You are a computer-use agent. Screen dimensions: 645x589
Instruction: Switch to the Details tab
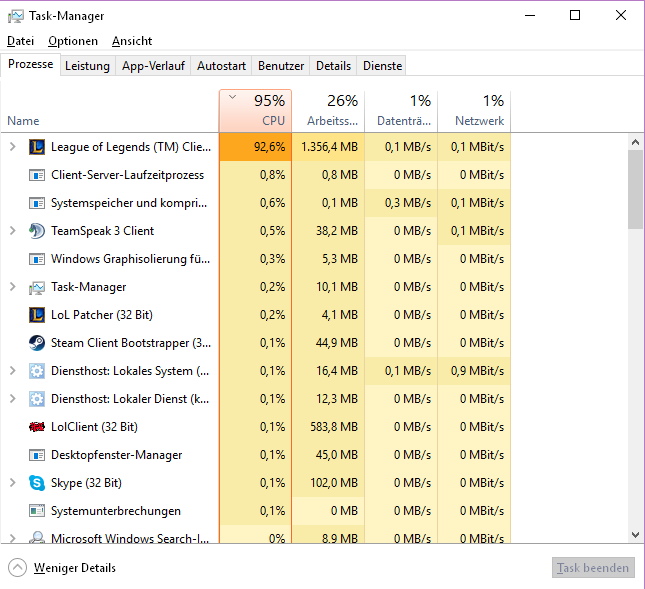coord(333,66)
